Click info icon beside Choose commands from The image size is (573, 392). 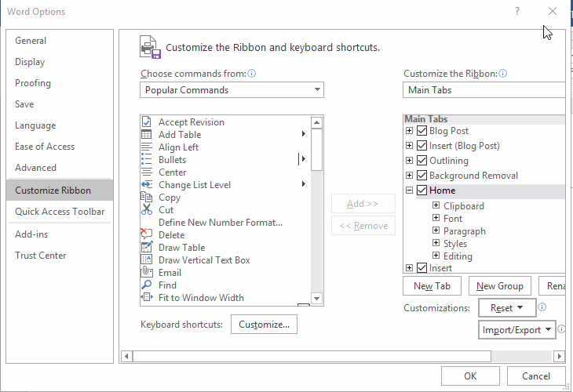coord(251,74)
